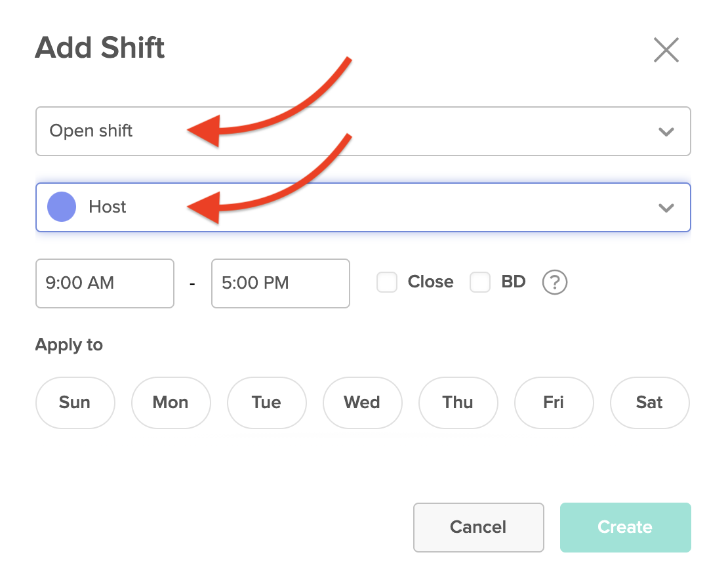
Task: Toggle Tue in Apply to days
Action: point(266,403)
